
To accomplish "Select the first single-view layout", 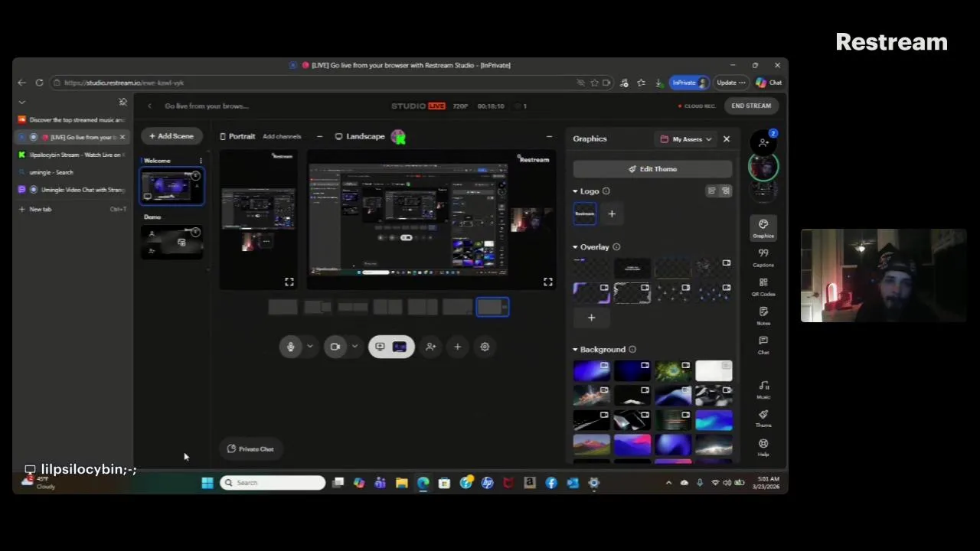I will click(x=283, y=307).
